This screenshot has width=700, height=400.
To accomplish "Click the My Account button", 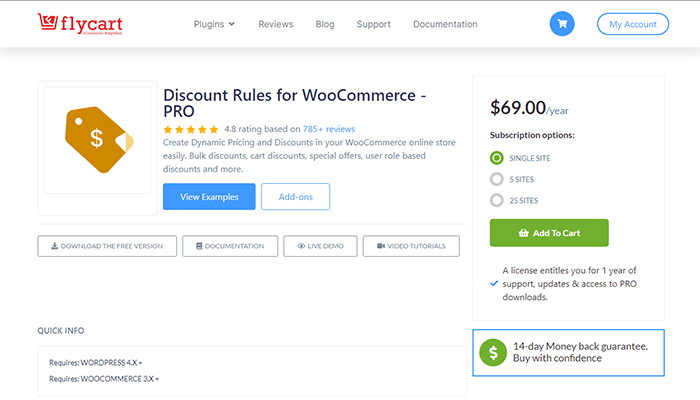I will [633, 24].
